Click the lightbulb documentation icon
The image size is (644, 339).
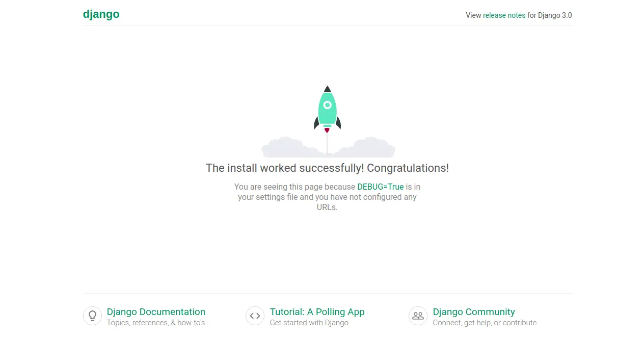pos(92,316)
